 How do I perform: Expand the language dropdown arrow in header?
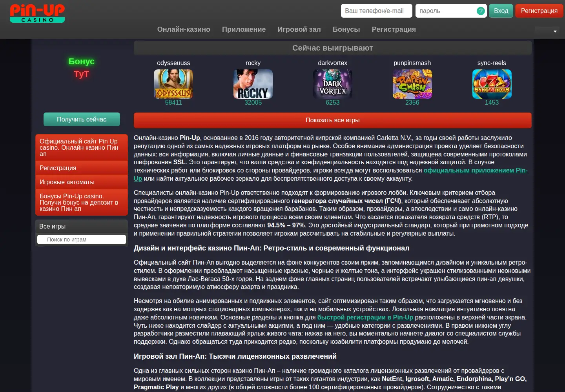click(x=555, y=31)
